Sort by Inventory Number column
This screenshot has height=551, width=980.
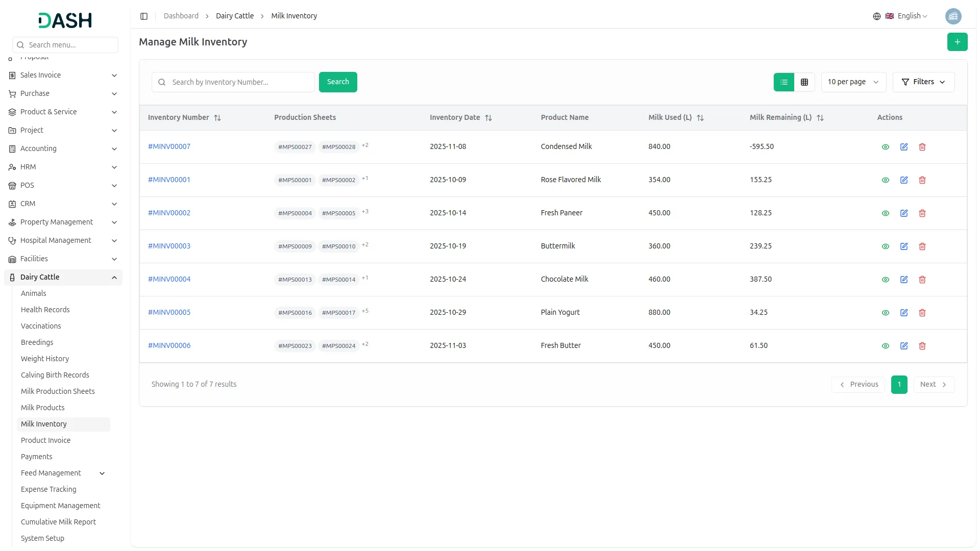(x=217, y=118)
